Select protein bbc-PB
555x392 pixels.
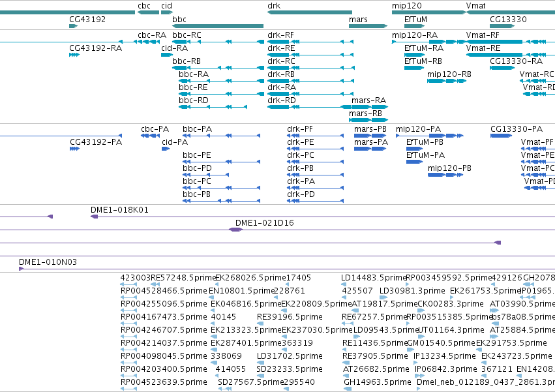(221, 201)
